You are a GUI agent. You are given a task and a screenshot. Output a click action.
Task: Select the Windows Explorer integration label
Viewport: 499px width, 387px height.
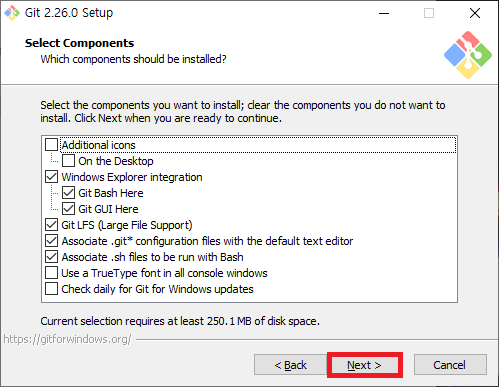click(x=132, y=177)
